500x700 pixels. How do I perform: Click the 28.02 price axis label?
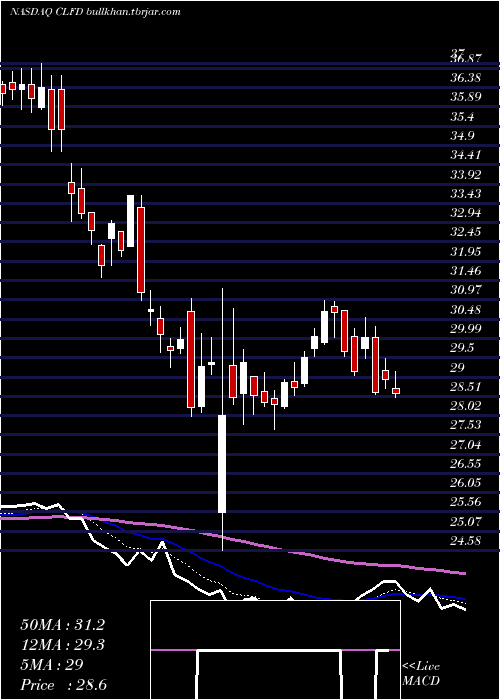point(466,406)
